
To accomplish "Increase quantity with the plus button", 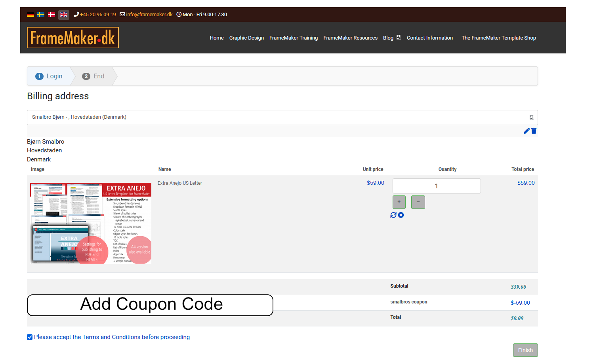I will click(399, 202).
